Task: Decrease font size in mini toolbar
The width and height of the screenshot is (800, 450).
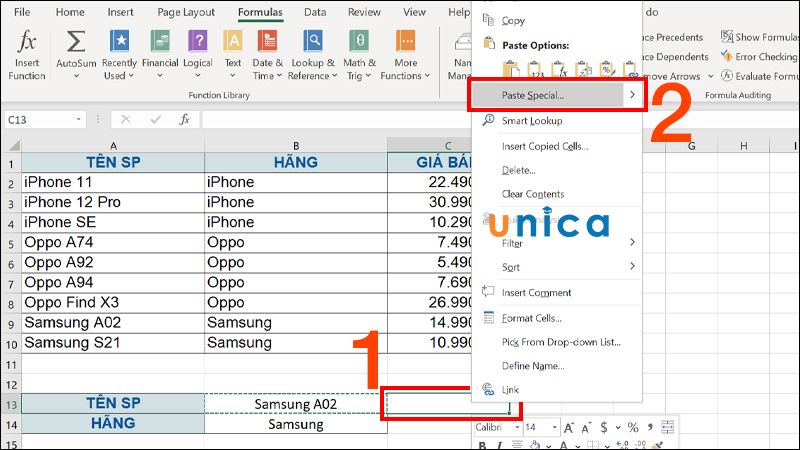Action: pos(586,428)
